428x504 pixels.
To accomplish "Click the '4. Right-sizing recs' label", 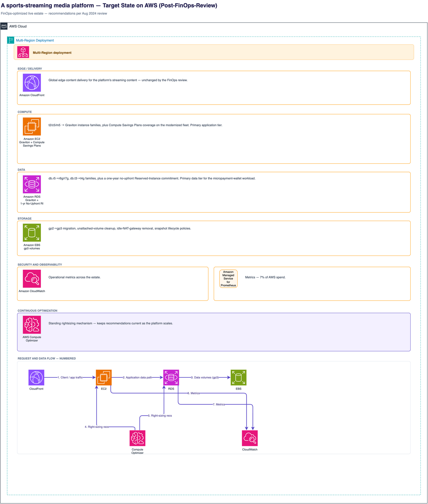I will click(x=97, y=427).
